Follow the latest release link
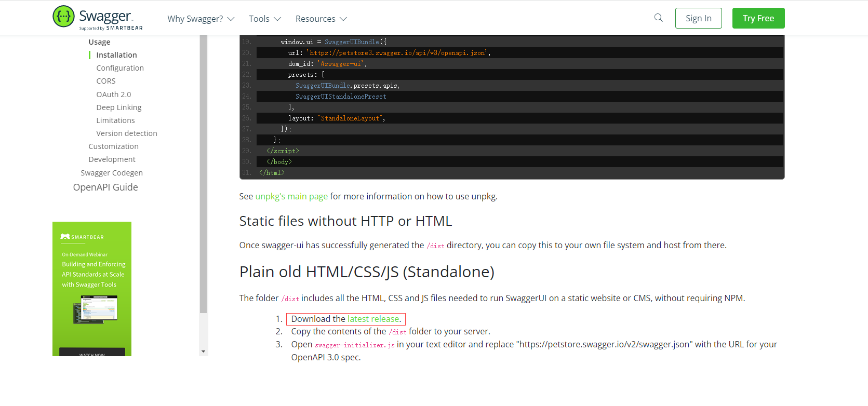The height and width of the screenshot is (406, 868). (x=373, y=319)
